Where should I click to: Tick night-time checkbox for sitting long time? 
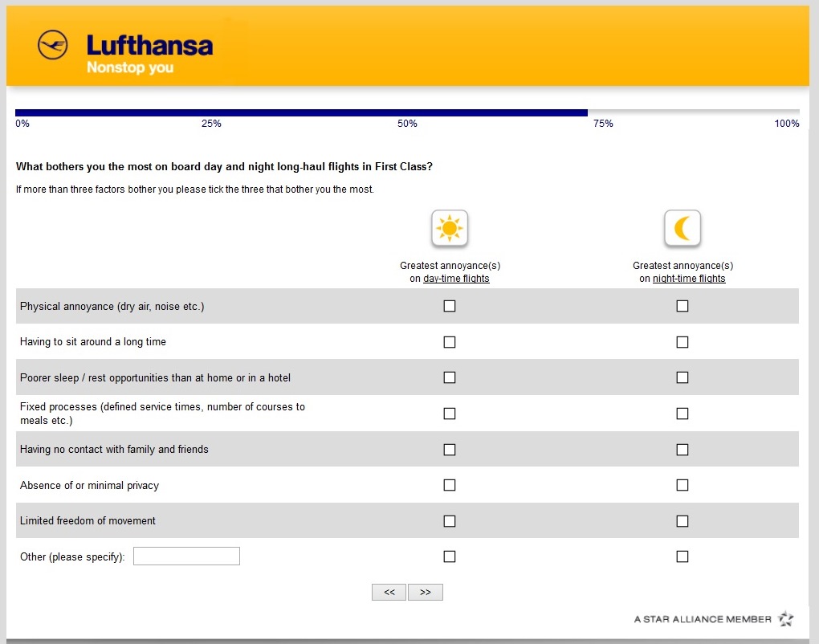point(682,342)
